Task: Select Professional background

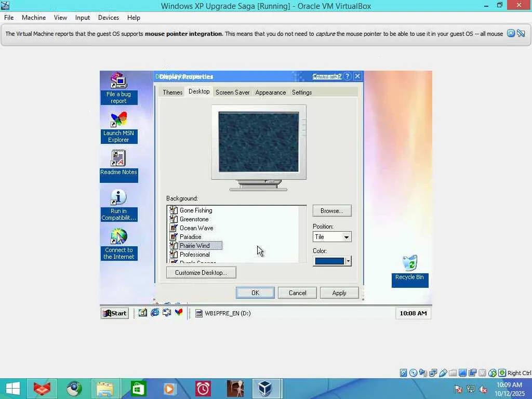Action: coord(195,255)
